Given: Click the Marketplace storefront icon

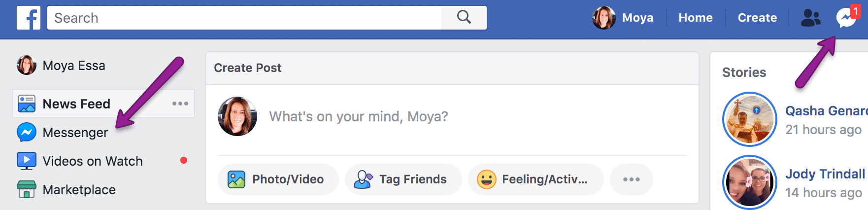Looking at the screenshot, I should tap(27, 189).
